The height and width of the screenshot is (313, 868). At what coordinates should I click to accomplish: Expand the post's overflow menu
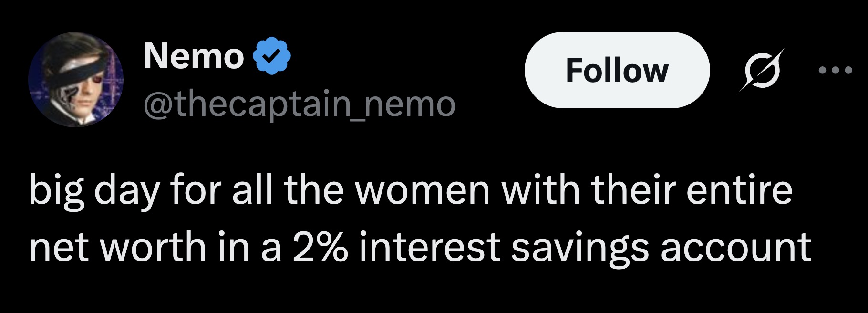coord(835,70)
